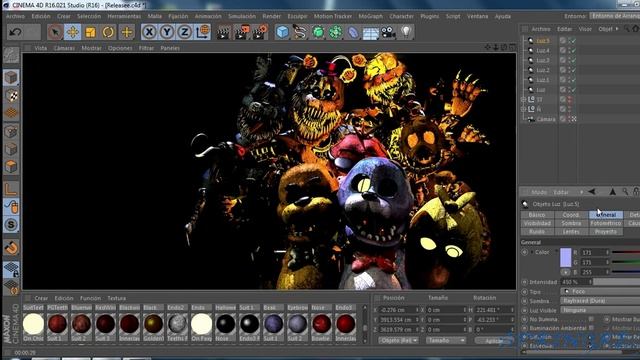Activate the Scale tool
This screenshot has height=360, width=640.
point(90,32)
